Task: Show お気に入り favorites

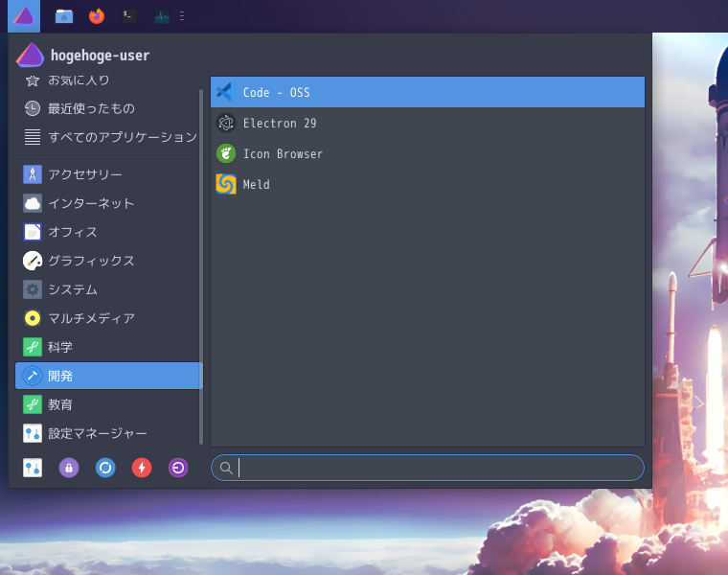Action: [107, 80]
